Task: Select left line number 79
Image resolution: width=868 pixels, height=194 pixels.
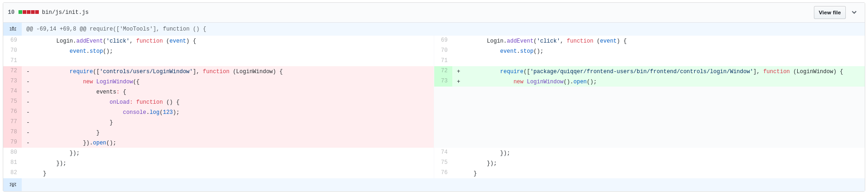Action: pyautogui.click(x=13, y=142)
